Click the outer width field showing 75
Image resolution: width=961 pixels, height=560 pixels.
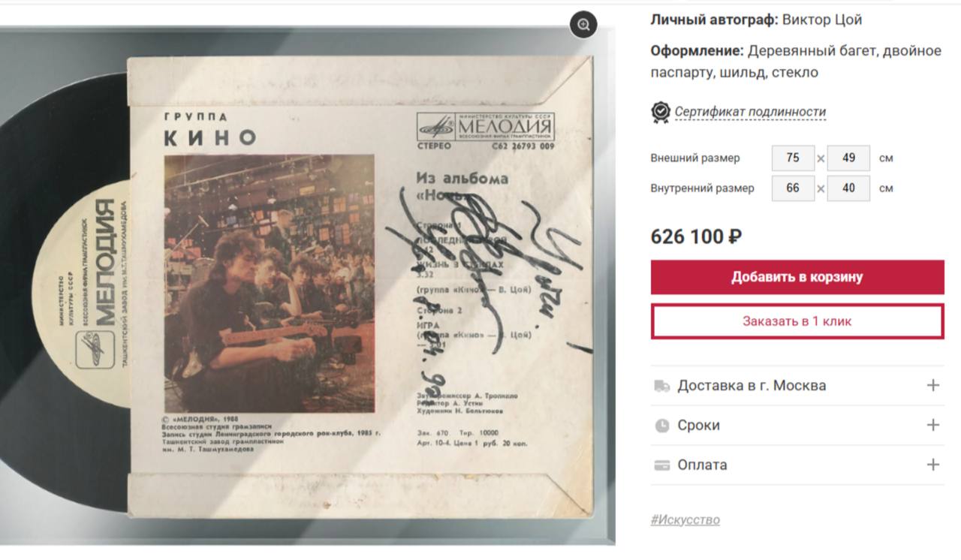tap(793, 158)
